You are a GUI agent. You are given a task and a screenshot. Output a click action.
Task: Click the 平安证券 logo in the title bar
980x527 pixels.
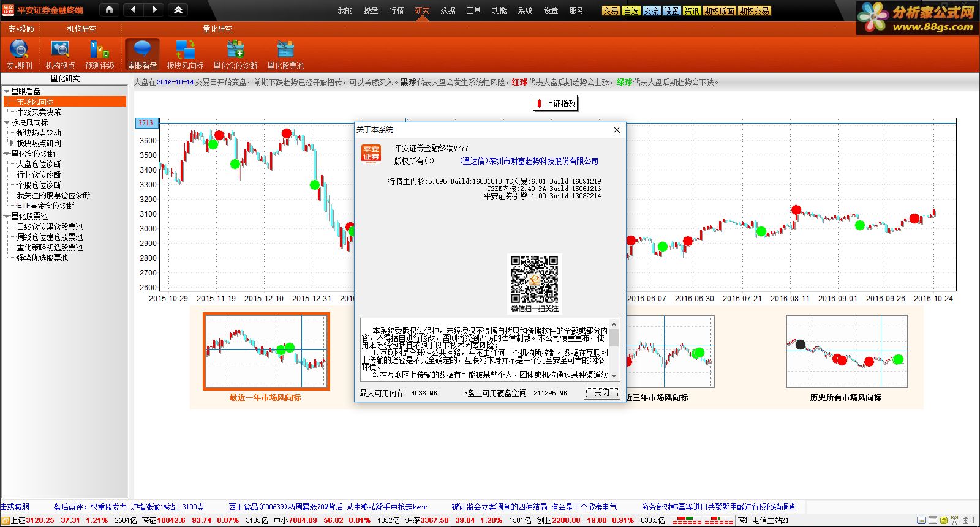pos(8,10)
